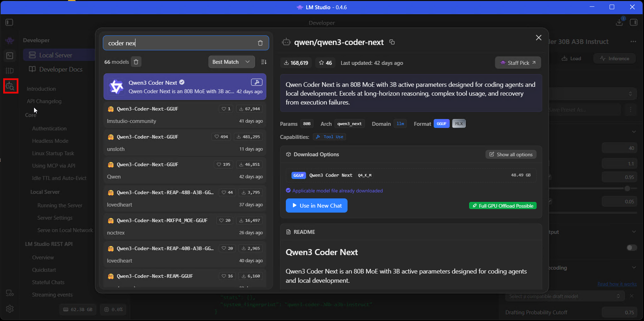The width and height of the screenshot is (644, 321).
Task: Switch the model format to MLX
Action: (x=459, y=123)
